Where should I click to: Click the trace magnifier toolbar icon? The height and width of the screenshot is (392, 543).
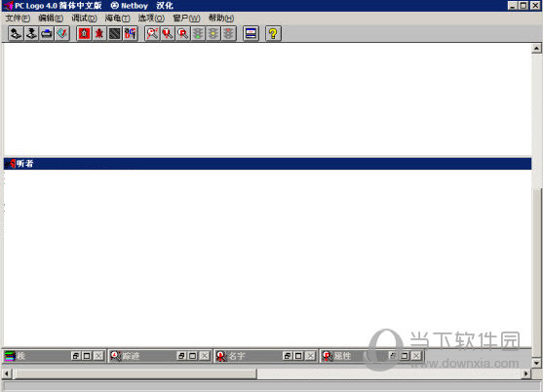point(152,33)
